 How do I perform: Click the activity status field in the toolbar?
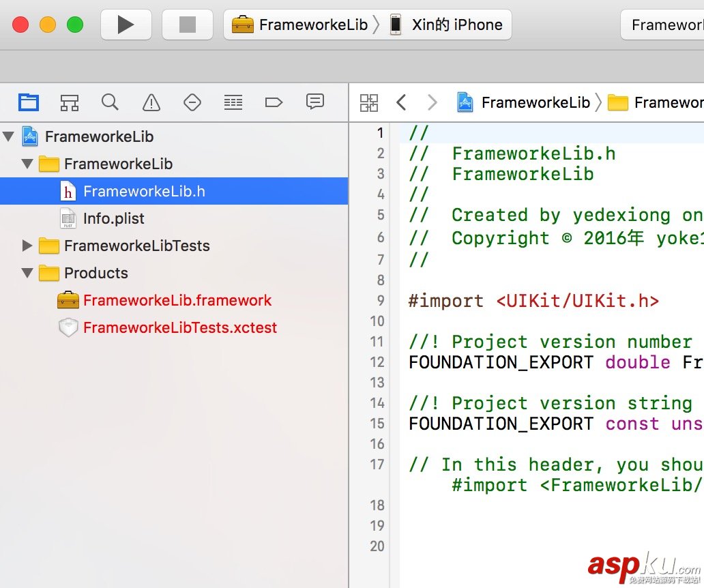pos(662,25)
